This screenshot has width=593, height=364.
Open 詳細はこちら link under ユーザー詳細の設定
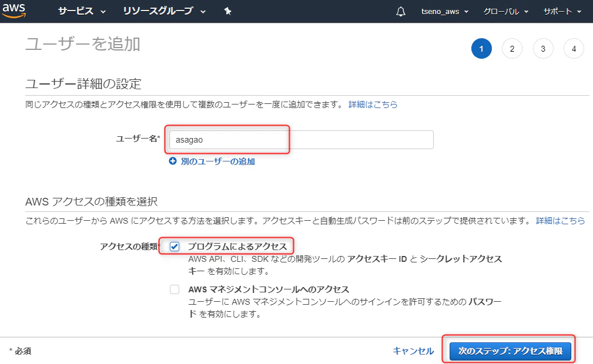[x=373, y=105]
